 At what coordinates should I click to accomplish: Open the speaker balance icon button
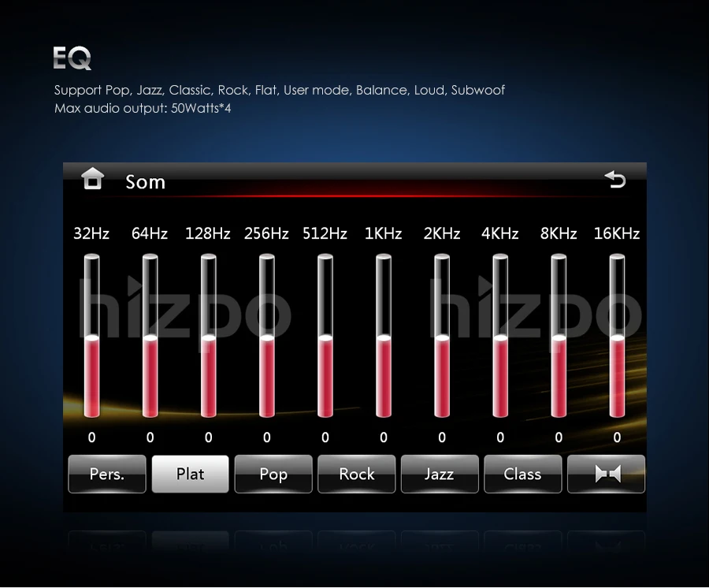tap(606, 474)
